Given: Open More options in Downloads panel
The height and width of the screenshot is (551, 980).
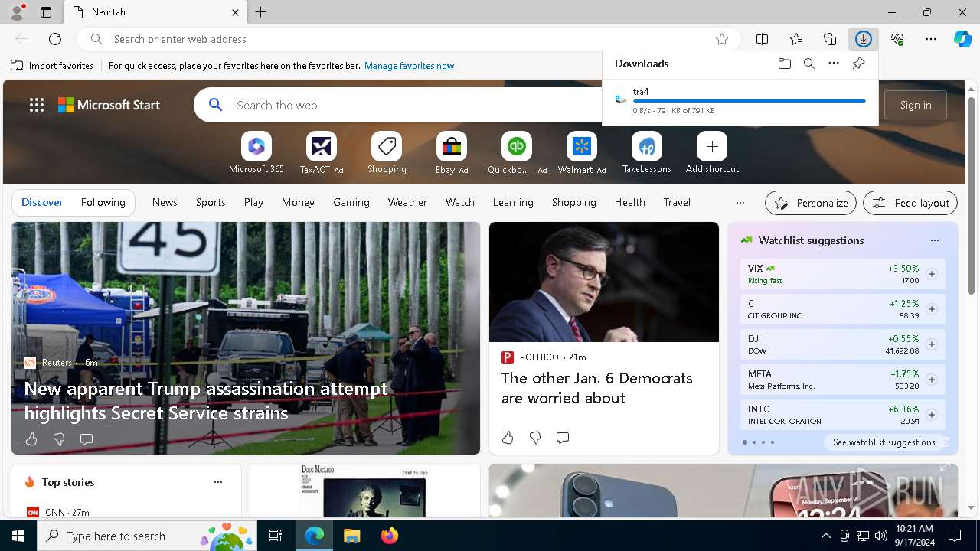Looking at the screenshot, I should coord(834,64).
